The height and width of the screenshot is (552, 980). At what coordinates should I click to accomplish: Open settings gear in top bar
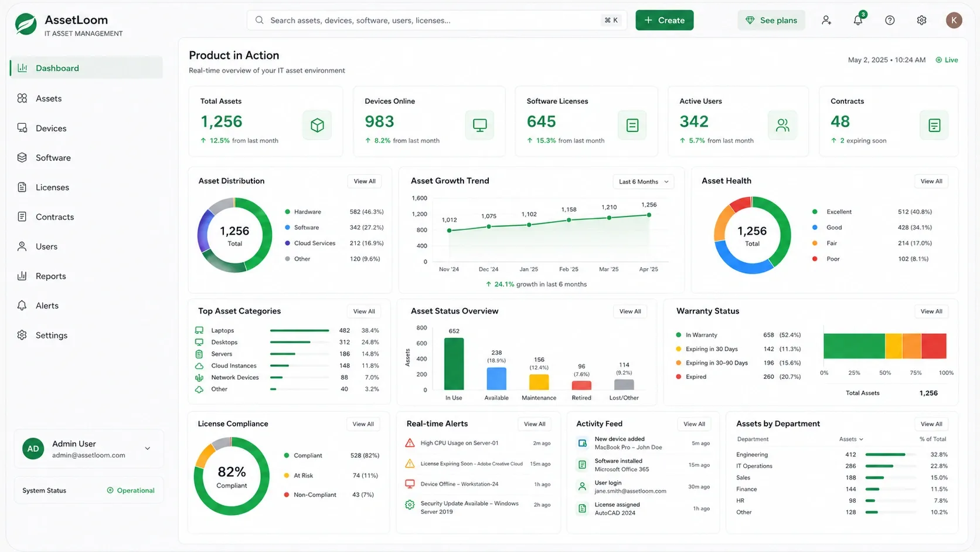(921, 20)
